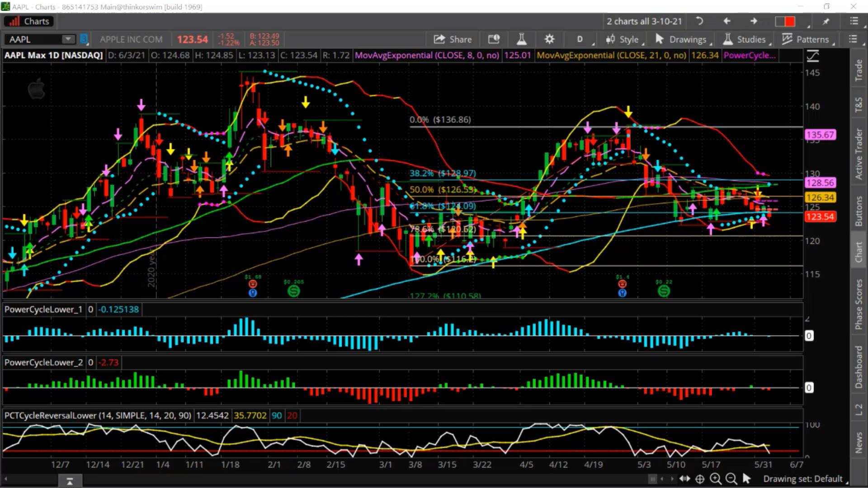Go to next chart with right arrow

(x=754, y=21)
